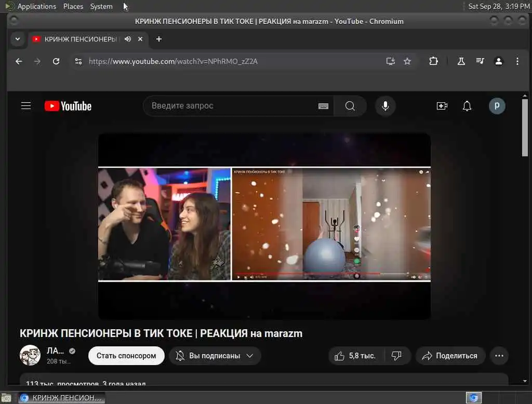Mute the tab using the speaker icon
This screenshot has width=532, height=404.
[128, 39]
